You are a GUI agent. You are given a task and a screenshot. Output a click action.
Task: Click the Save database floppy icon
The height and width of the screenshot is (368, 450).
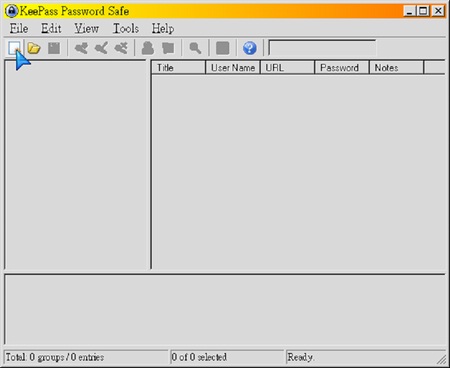coord(54,48)
